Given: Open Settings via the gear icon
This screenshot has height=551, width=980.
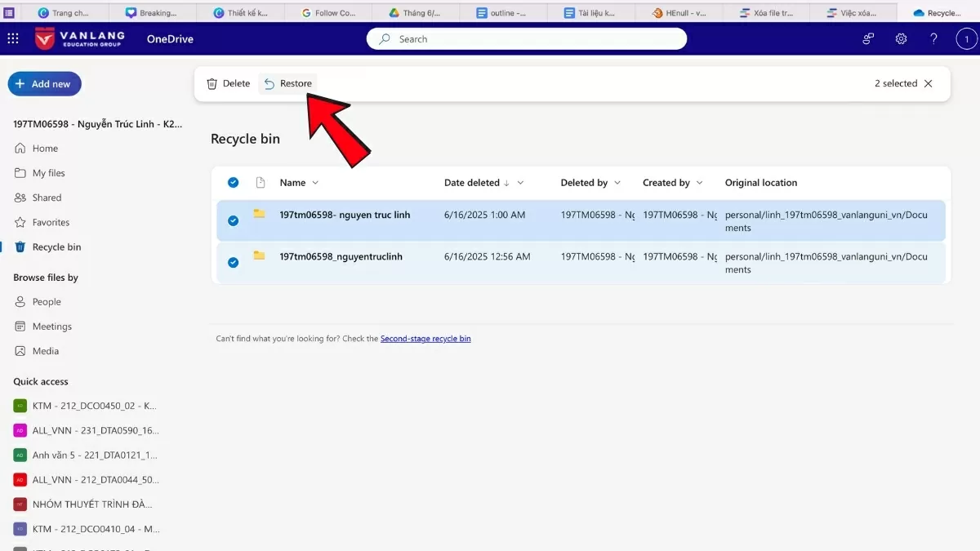Looking at the screenshot, I should (900, 38).
